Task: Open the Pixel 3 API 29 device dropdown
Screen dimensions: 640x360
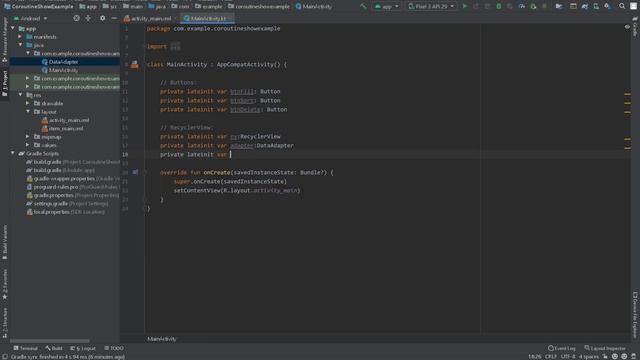Action: [431, 6]
